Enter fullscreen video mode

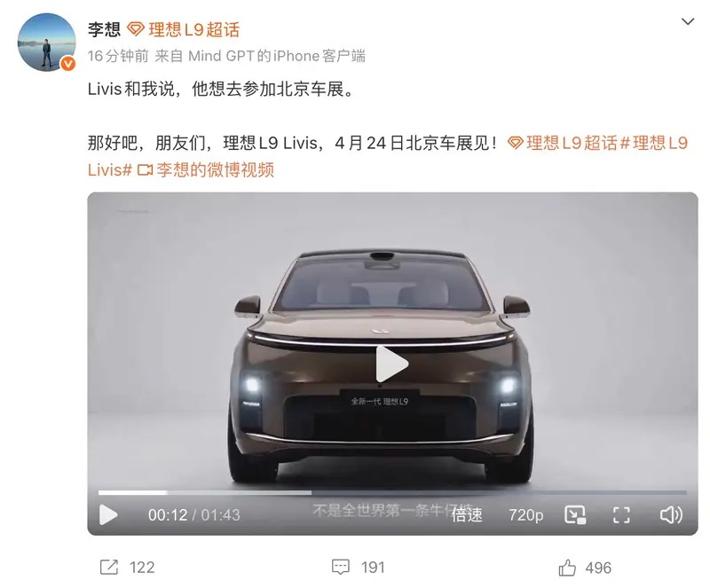click(621, 514)
